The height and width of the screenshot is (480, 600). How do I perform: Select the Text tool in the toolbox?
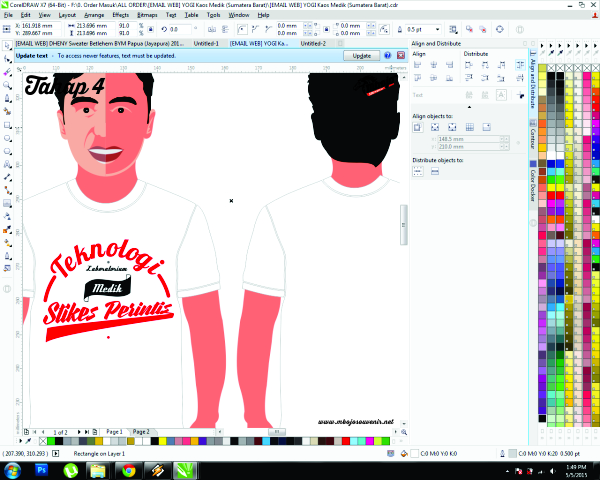click(7, 164)
